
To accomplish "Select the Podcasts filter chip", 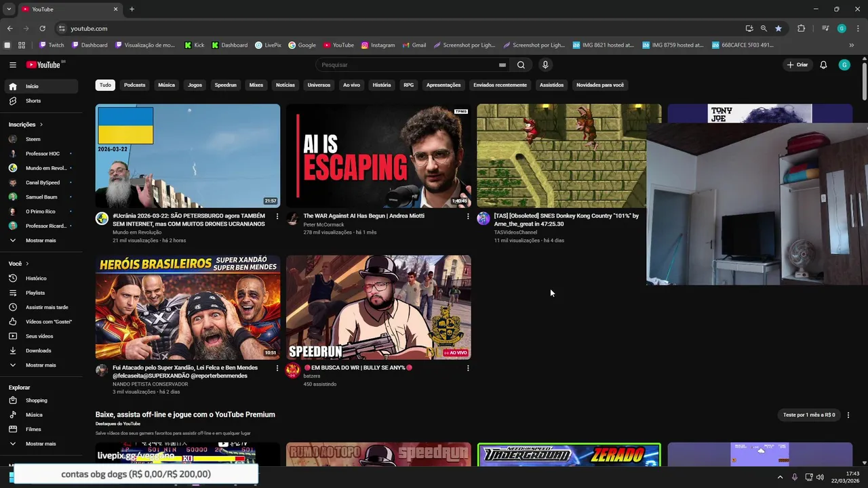I will pyautogui.click(x=134, y=85).
